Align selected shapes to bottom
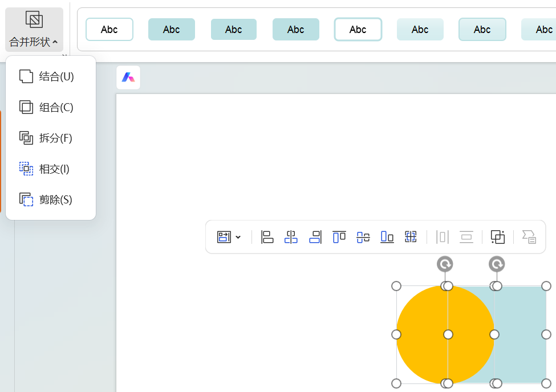Screen dimensions: 556x392 coord(387,237)
